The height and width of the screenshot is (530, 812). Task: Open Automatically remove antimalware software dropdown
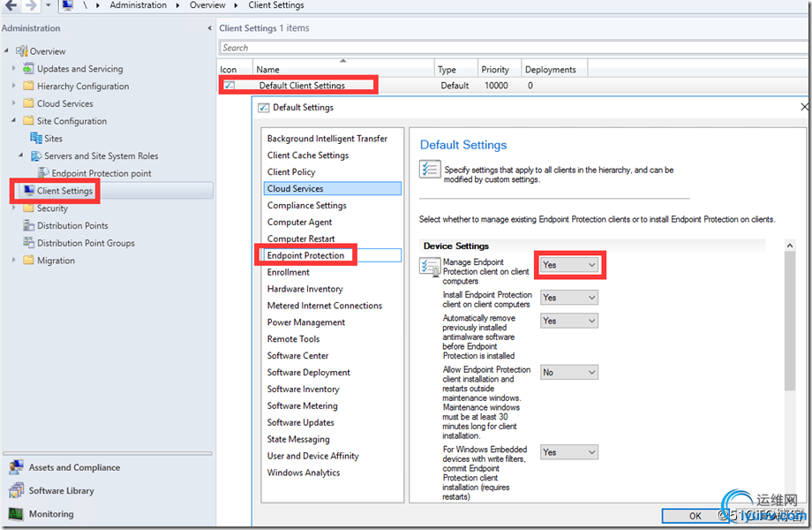point(568,321)
